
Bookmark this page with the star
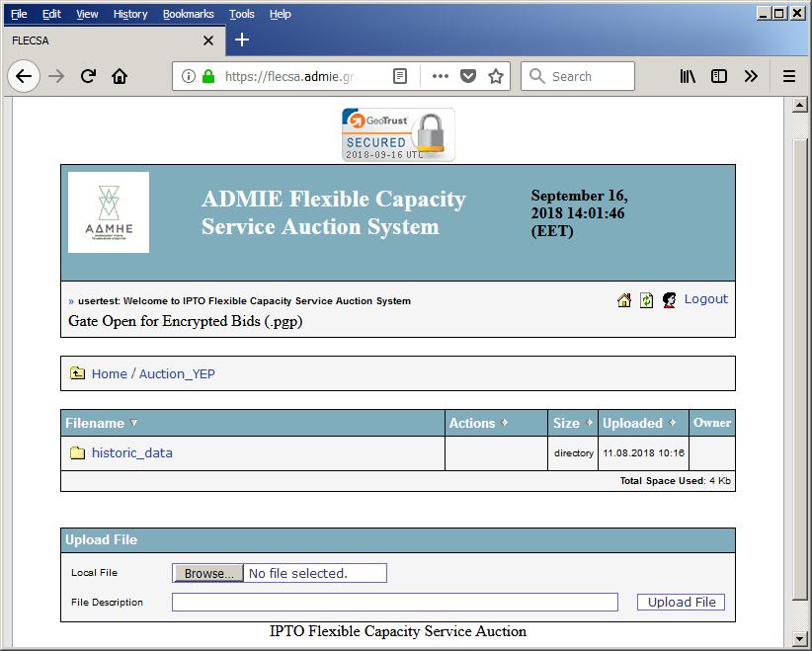pyautogui.click(x=496, y=77)
